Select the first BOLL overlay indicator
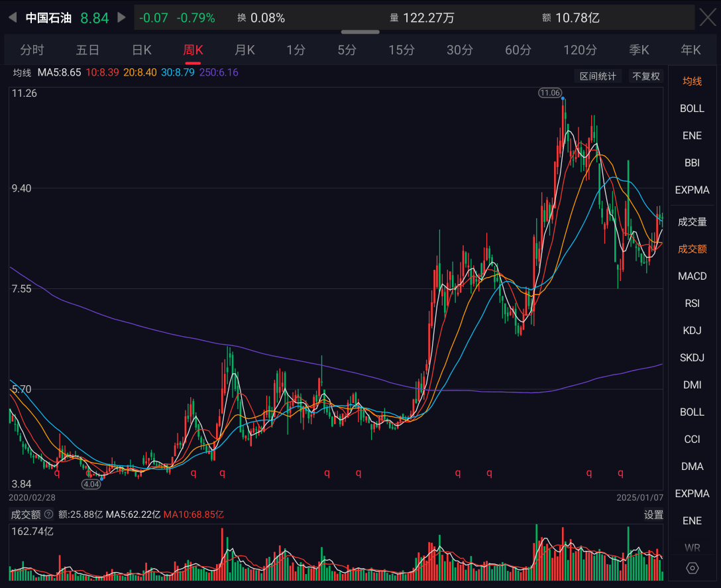 692,108
